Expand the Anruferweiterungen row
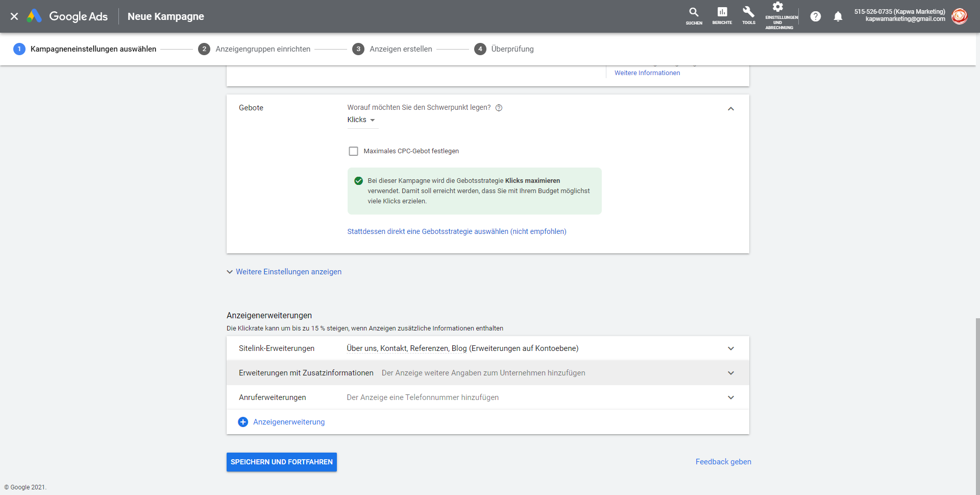This screenshot has width=980, height=495. click(x=488, y=397)
